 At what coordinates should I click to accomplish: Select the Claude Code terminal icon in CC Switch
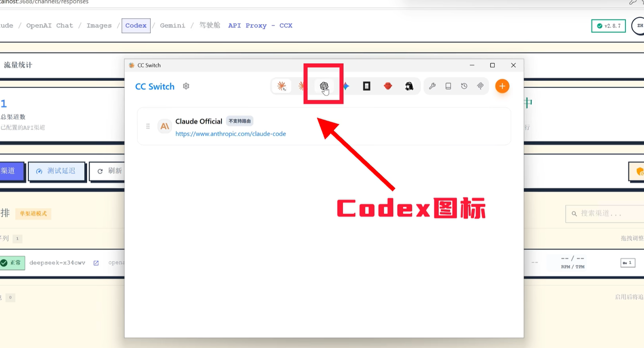pos(282,86)
